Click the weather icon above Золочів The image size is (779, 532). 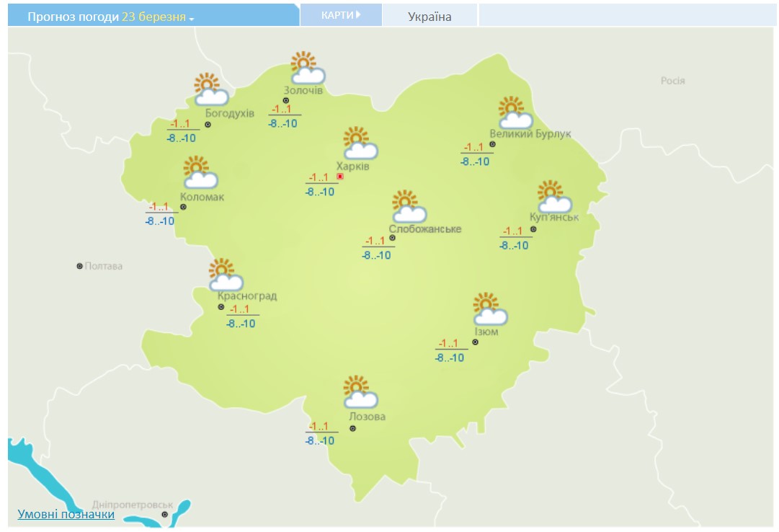tap(308, 68)
